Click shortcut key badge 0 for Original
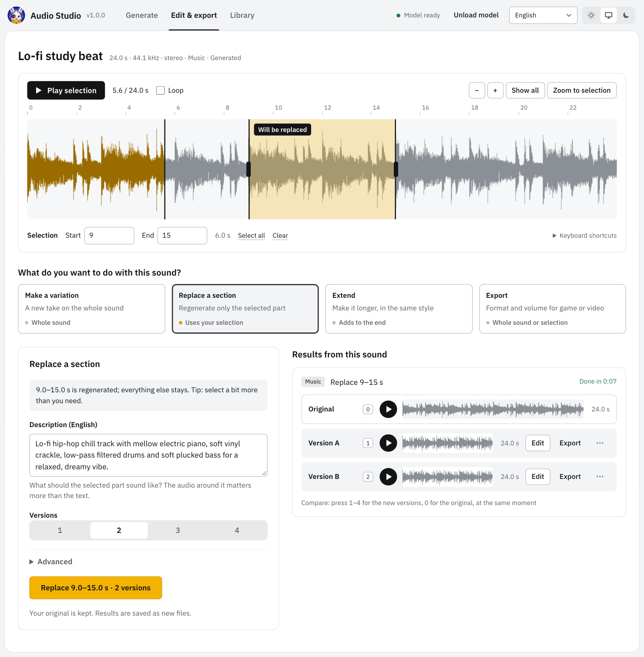This screenshot has height=657, width=644. click(x=368, y=409)
